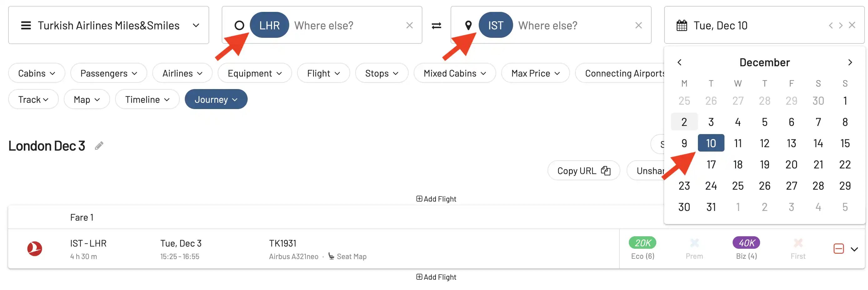The width and height of the screenshot is (868, 290).
Task: Click the origin circle icon before LHR
Action: [x=239, y=25]
